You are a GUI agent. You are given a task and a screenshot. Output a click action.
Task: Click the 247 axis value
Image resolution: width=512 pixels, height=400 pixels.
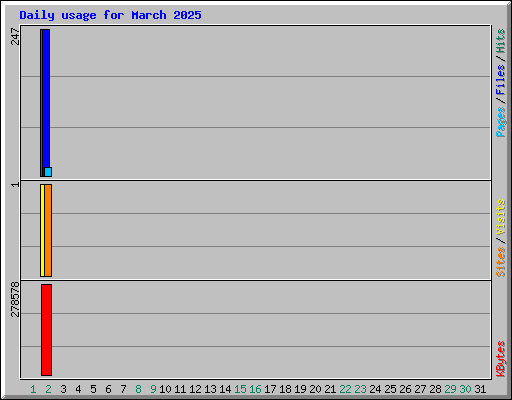point(15,36)
